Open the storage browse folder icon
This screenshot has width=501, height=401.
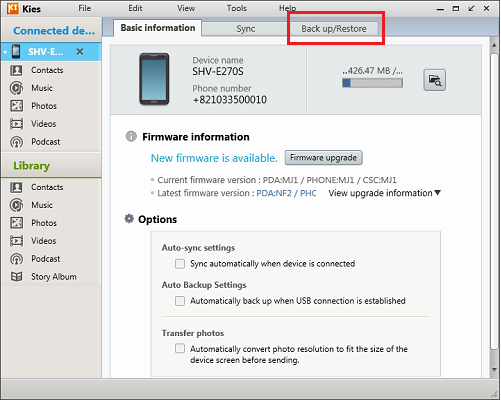434,80
